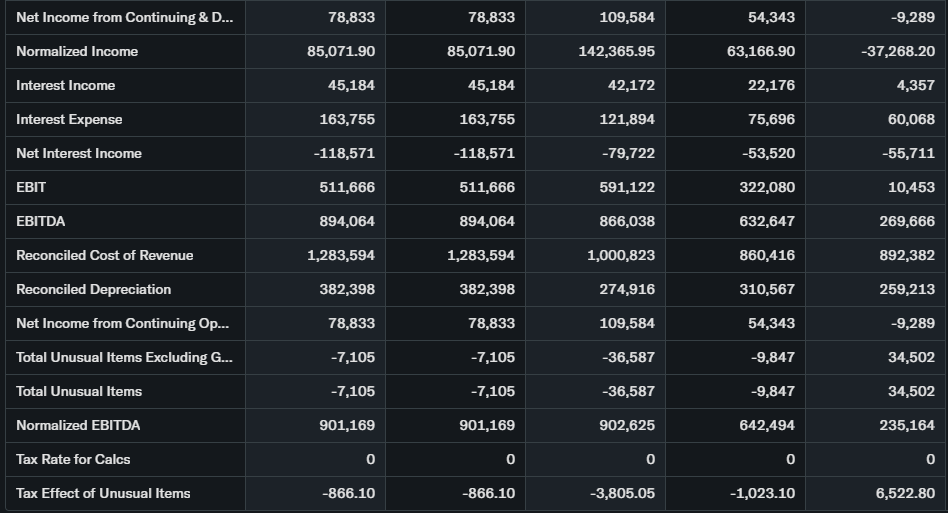Select the "Net Interest Income" row label
The height and width of the screenshot is (513, 948).
click(x=79, y=153)
